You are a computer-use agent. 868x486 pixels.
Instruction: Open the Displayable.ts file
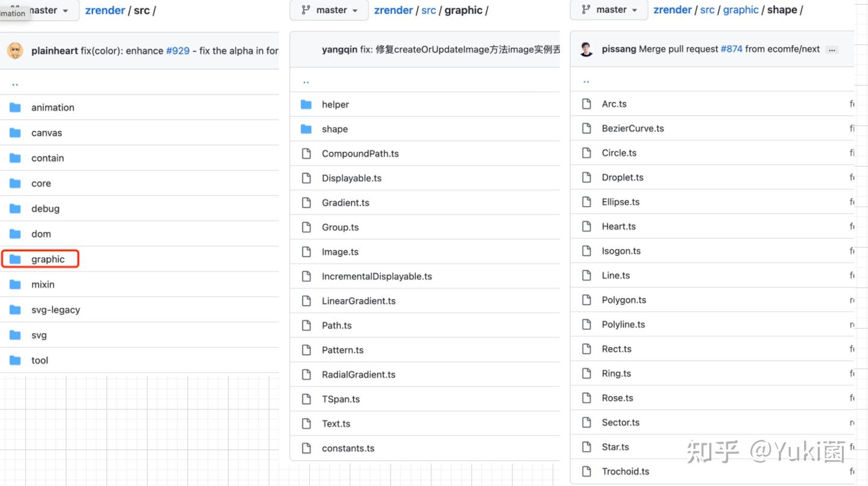point(351,178)
